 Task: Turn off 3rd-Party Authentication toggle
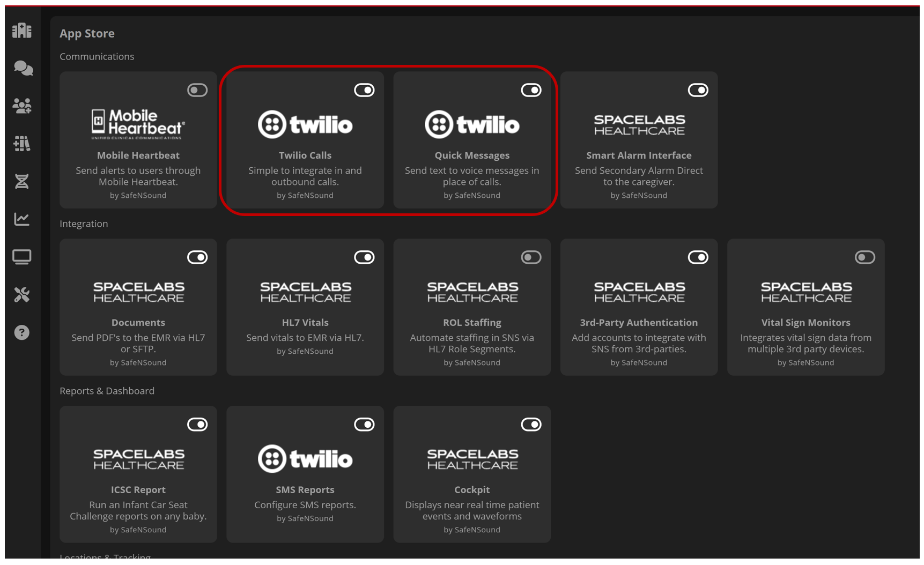pyautogui.click(x=698, y=257)
